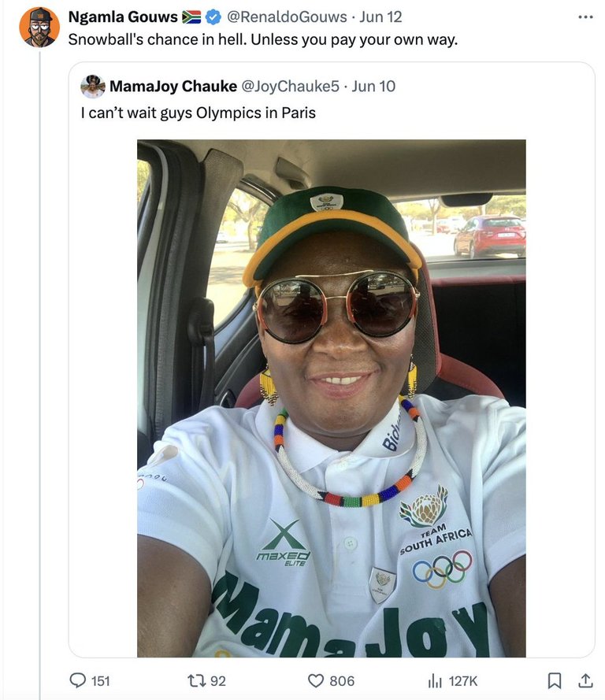Visit the @RenaldoGouws handle
The height and width of the screenshot is (700, 605).
287,17
